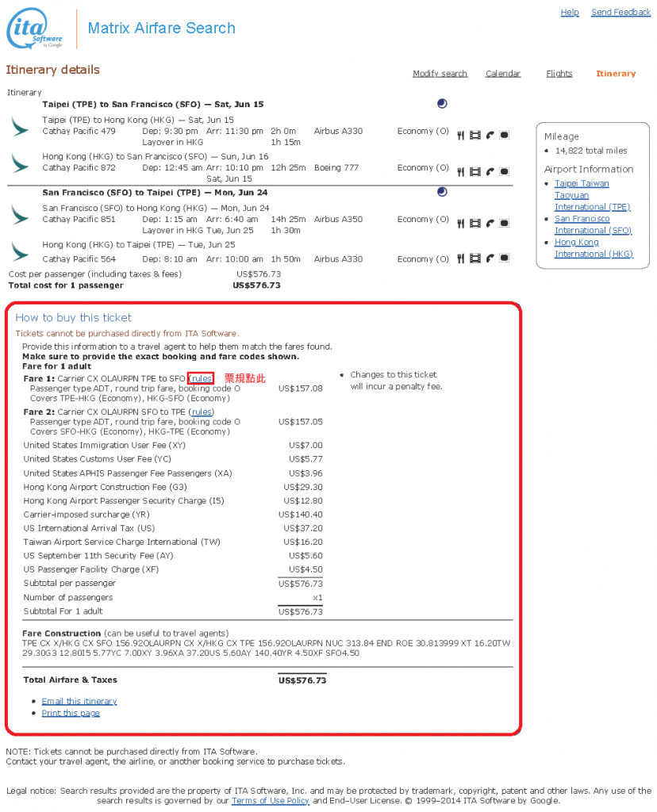This screenshot has width=657, height=812.
Task: Click the dotted power icon for Cathay Pacific 479
Action: coord(504,135)
